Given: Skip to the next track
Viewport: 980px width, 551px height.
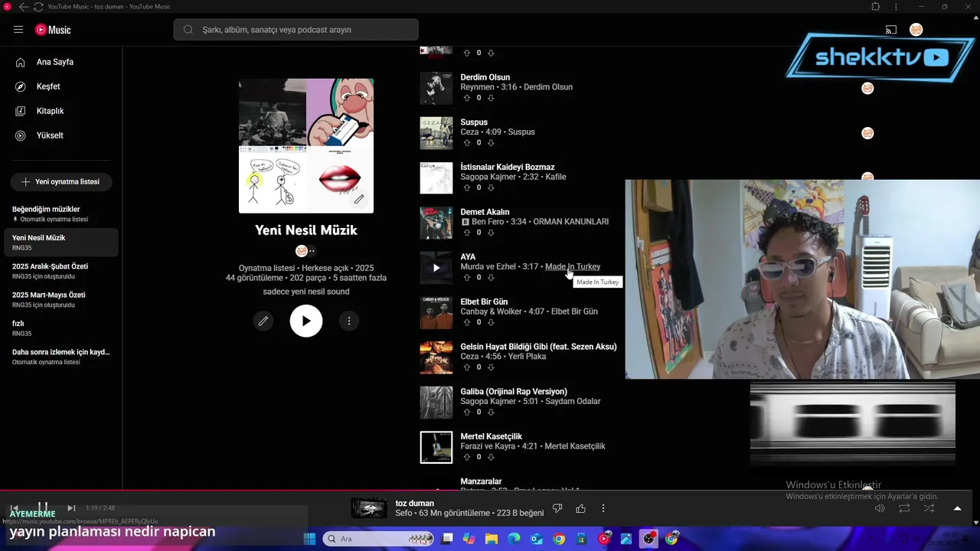Looking at the screenshot, I should pyautogui.click(x=71, y=508).
